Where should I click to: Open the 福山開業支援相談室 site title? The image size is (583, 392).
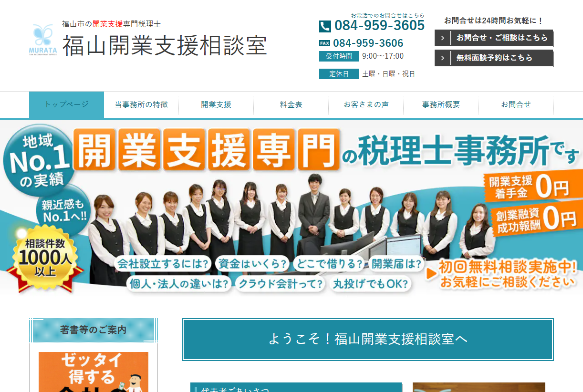point(165,46)
